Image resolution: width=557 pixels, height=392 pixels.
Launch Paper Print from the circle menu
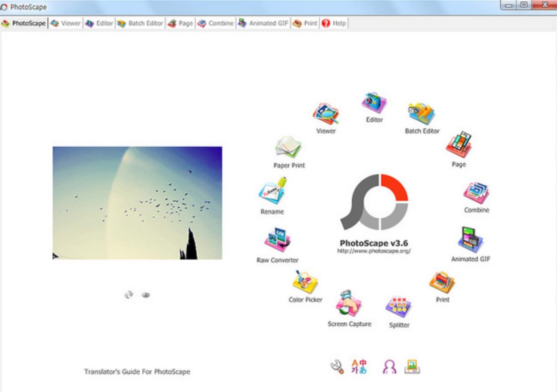click(x=288, y=147)
